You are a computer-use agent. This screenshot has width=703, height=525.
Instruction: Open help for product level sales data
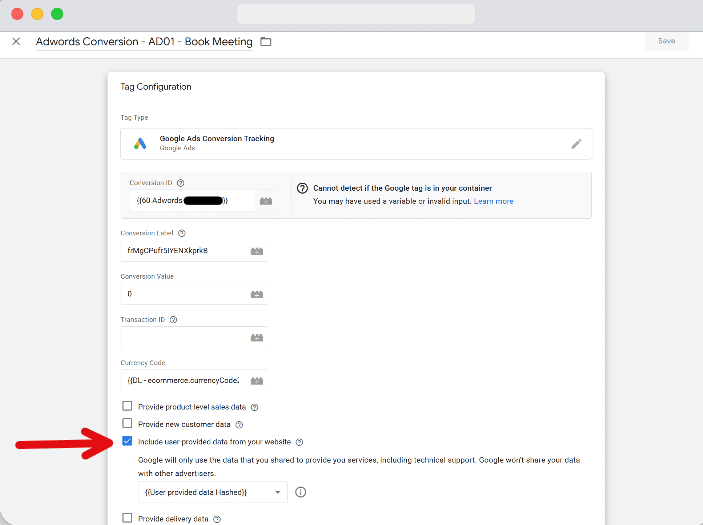(254, 407)
